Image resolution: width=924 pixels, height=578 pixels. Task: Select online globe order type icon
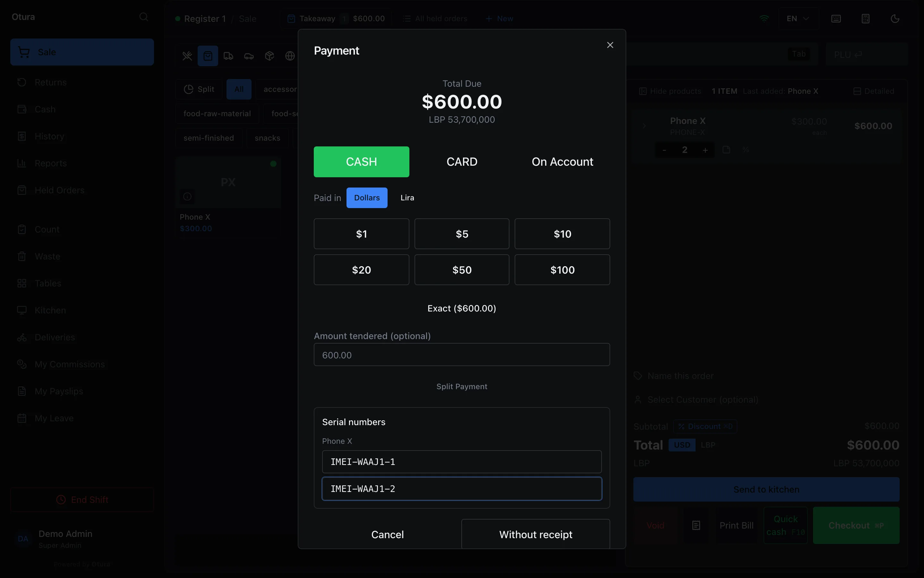click(x=290, y=56)
